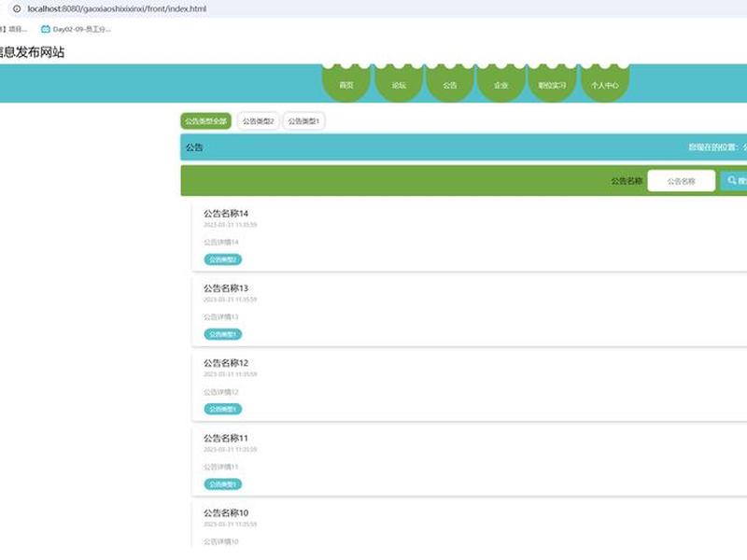Open announcement 公告名称11
The width and height of the screenshot is (747, 560).
[x=226, y=438]
